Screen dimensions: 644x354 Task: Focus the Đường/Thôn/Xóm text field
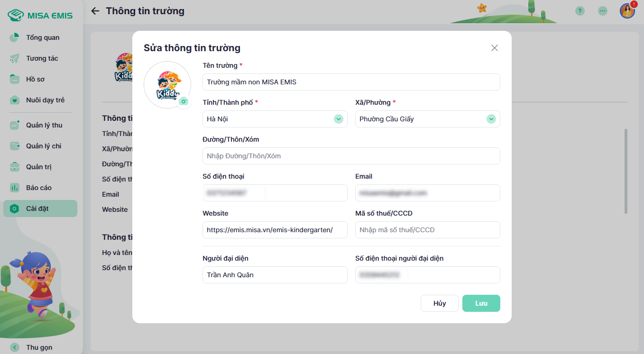pos(351,156)
